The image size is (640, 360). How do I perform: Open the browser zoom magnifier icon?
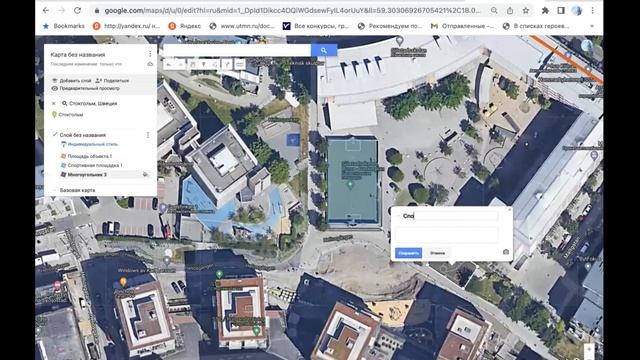494,11
